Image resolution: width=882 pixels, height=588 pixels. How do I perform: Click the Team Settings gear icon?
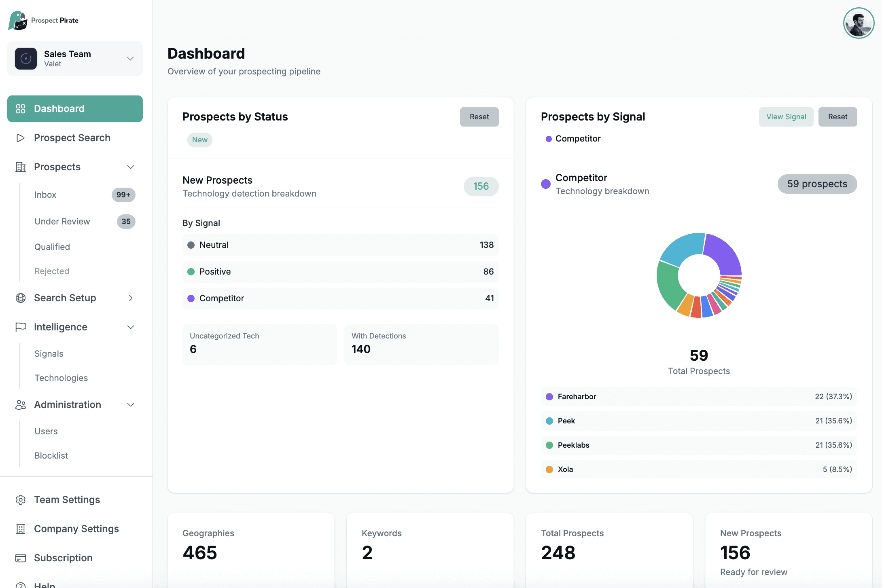click(x=21, y=499)
